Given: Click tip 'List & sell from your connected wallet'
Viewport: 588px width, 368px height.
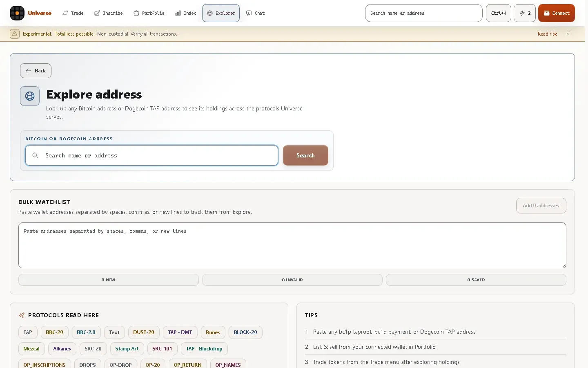Looking at the screenshot, I should [374, 347].
